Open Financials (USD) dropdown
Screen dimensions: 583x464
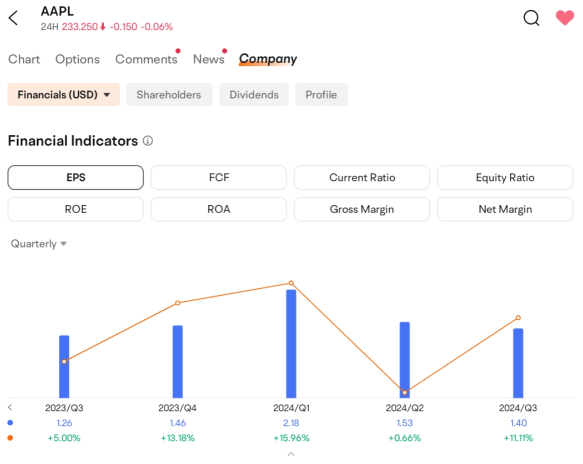(x=64, y=94)
